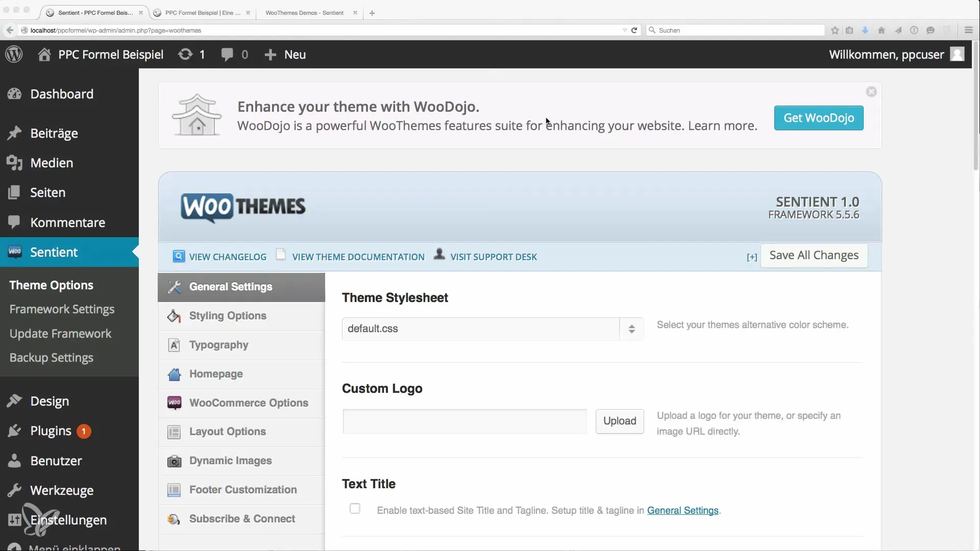Click the Upload button for Custom Logo
The width and height of the screenshot is (980, 551).
pyautogui.click(x=620, y=421)
